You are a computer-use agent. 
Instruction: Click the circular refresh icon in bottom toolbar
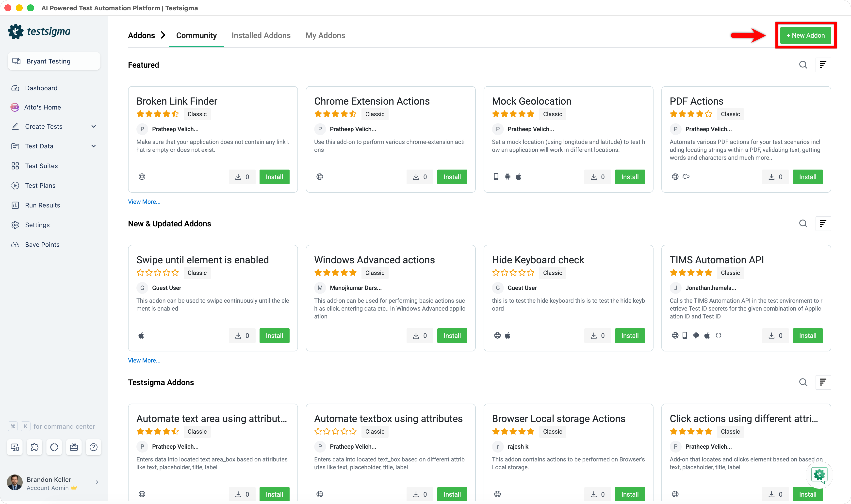click(x=54, y=447)
